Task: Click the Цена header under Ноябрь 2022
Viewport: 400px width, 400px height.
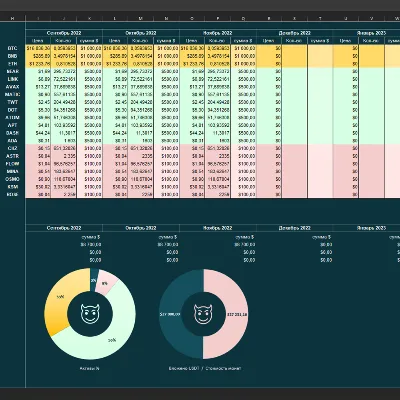Action: point(192,41)
